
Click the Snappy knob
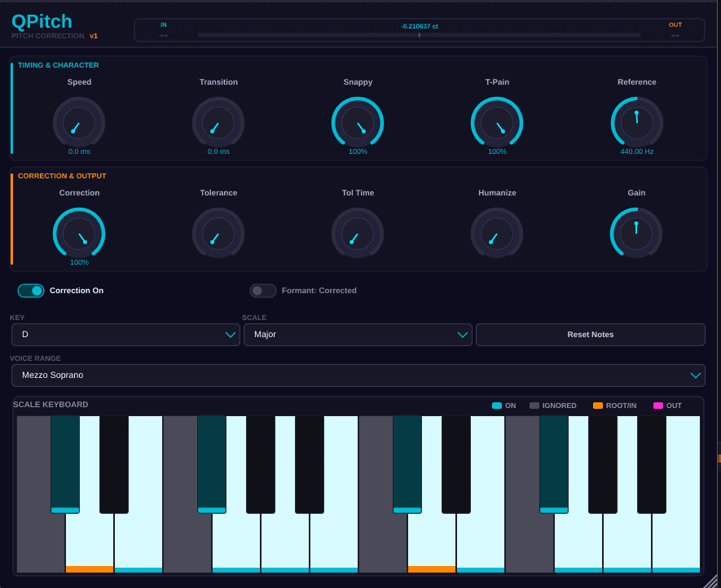[358, 123]
